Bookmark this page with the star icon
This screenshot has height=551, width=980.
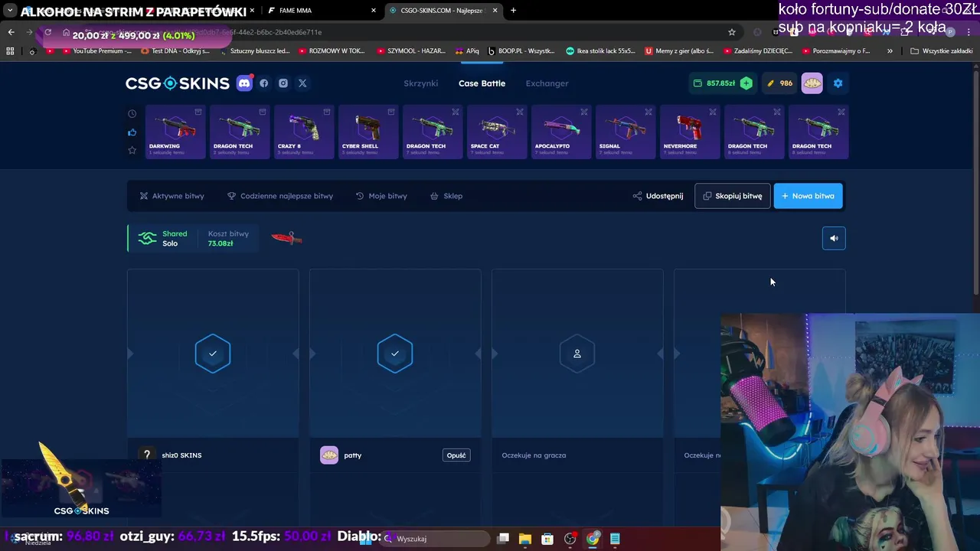732,32
